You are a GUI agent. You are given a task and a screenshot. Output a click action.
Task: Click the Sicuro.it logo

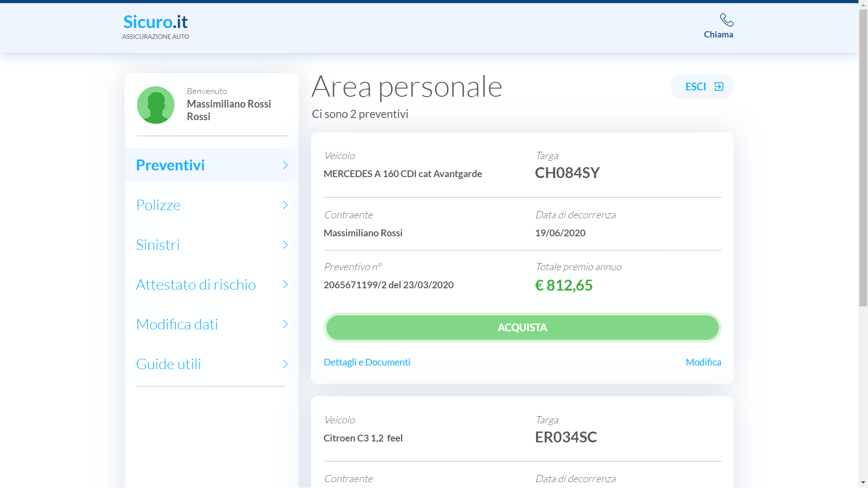(156, 22)
